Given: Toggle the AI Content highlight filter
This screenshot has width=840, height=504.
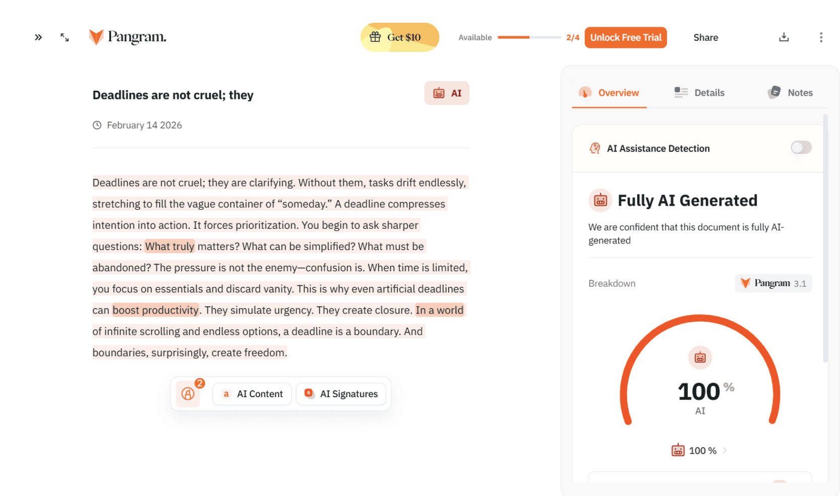Looking at the screenshot, I should pyautogui.click(x=253, y=394).
